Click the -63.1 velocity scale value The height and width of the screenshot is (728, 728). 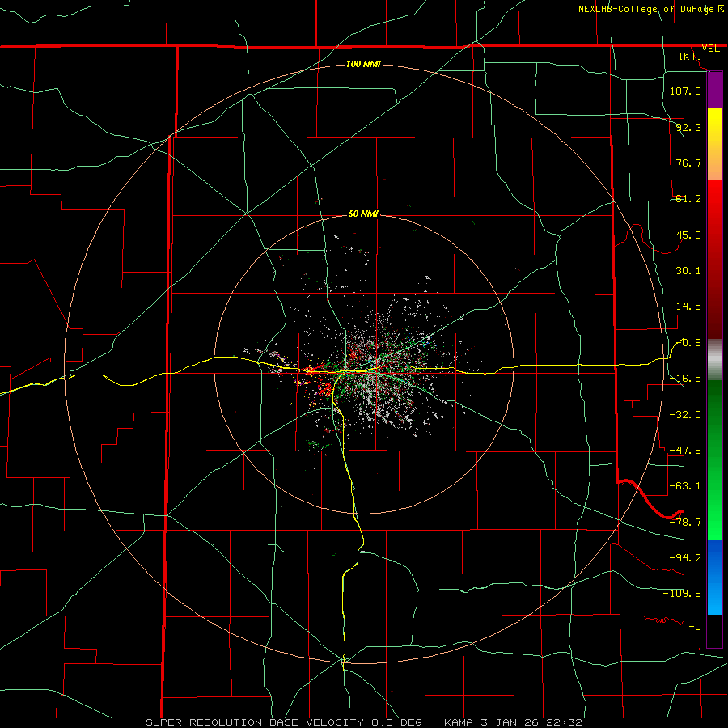tap(685, 486)
